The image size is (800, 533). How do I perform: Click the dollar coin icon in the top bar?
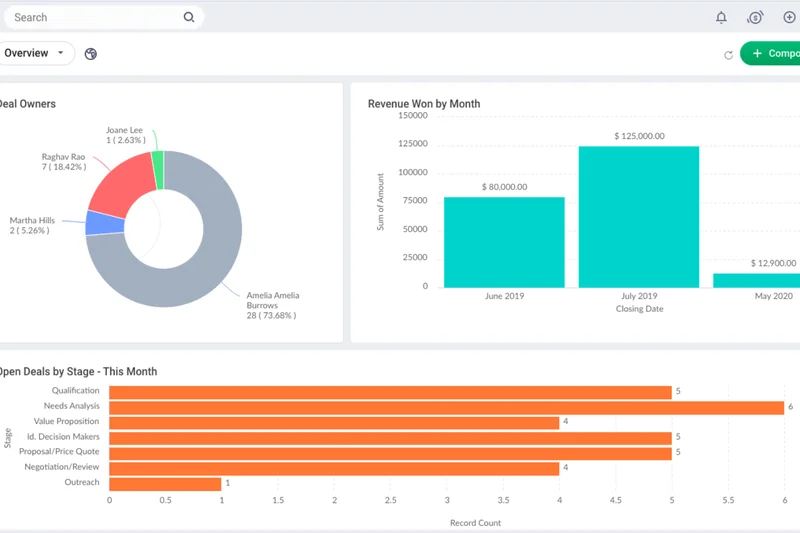[x=755, y=17]
